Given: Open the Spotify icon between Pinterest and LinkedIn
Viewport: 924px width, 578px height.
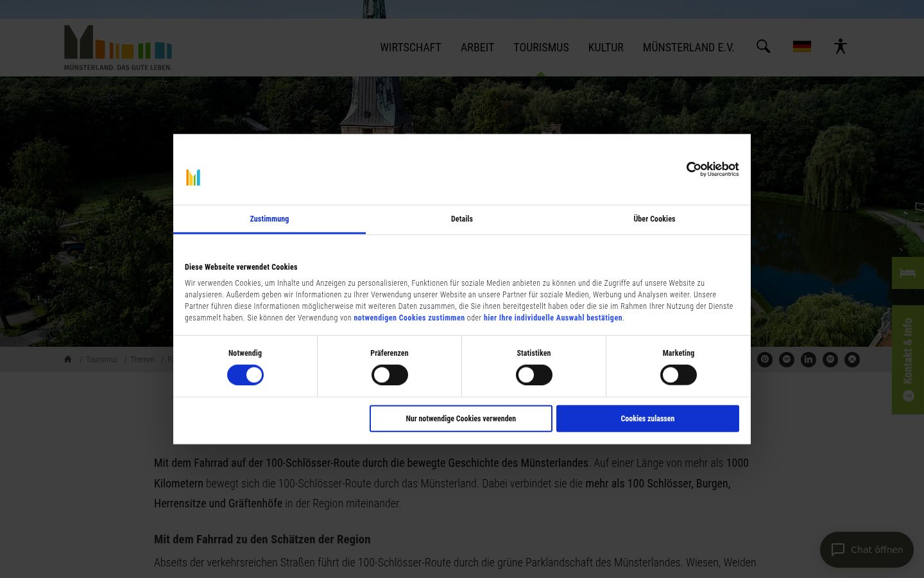Looking at the screenshot, I should click(787, 360).
